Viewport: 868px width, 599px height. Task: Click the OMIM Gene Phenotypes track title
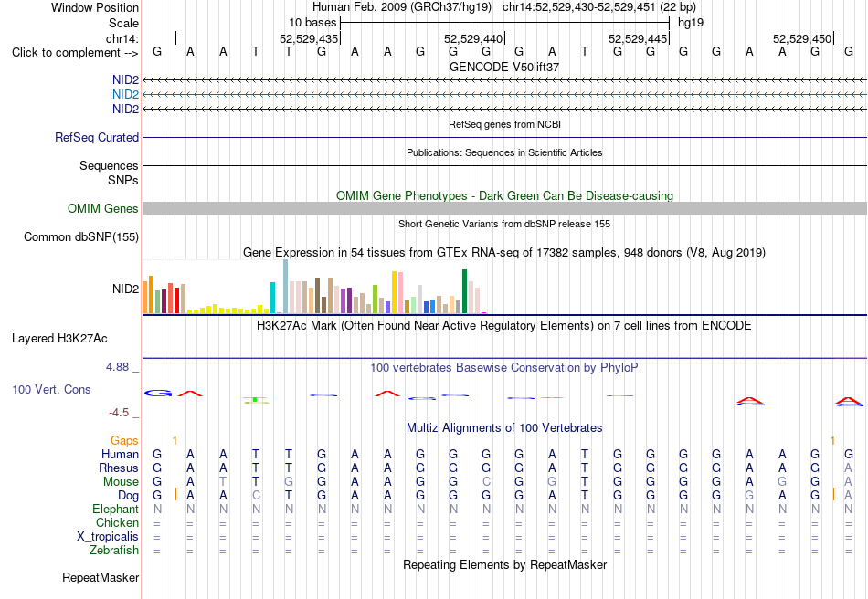click(x=504, y=195)
